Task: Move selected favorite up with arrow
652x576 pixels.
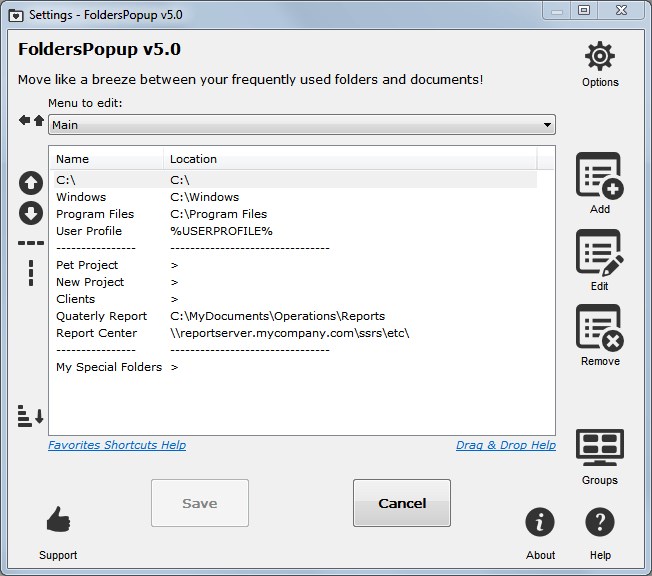Action: [31, 183]
